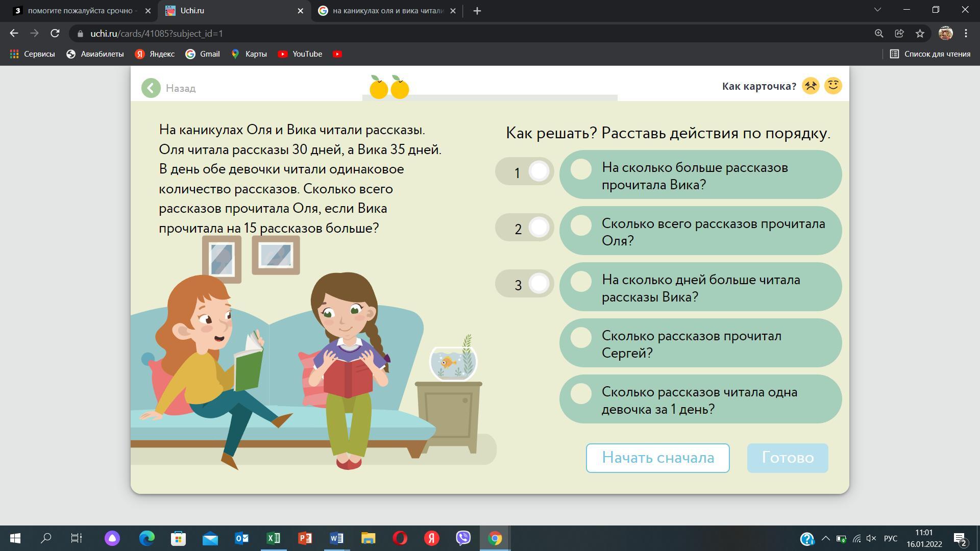Click share page icon in address bar

(x=899, y=34)
